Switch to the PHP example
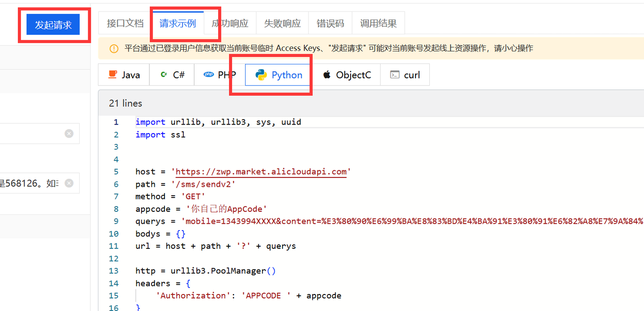Viewport: 644px width, 311px height. point(220,75)
